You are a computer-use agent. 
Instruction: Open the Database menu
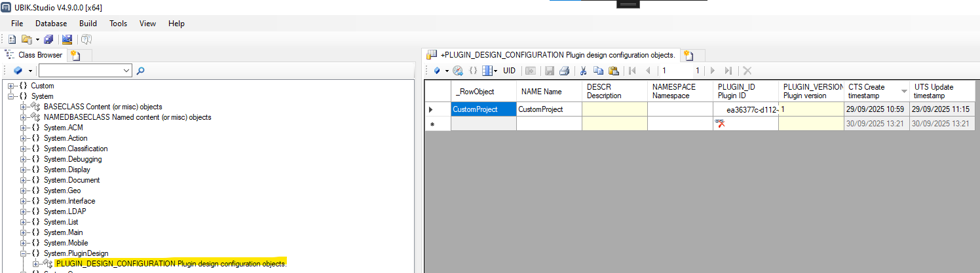(51, 24)
